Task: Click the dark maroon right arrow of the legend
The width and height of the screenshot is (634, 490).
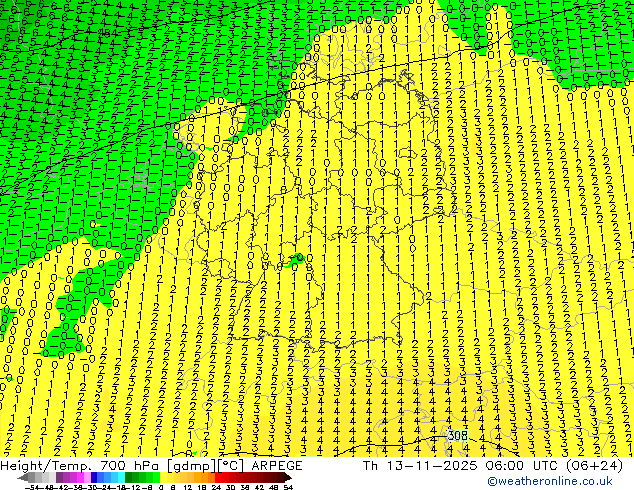Action: (288, 478)
